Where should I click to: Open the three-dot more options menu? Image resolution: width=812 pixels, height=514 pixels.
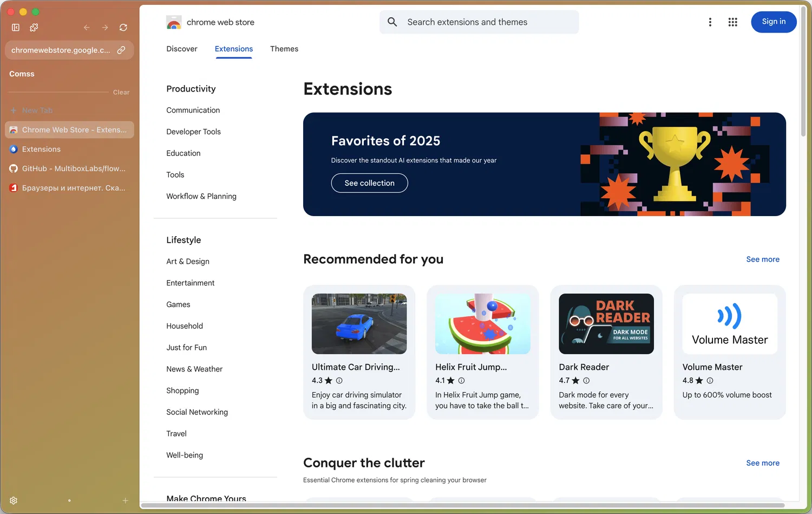click(710, 22)
